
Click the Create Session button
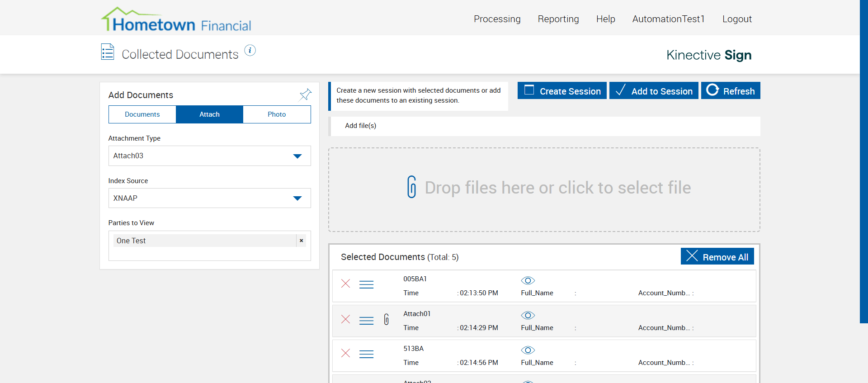point(562,91)
